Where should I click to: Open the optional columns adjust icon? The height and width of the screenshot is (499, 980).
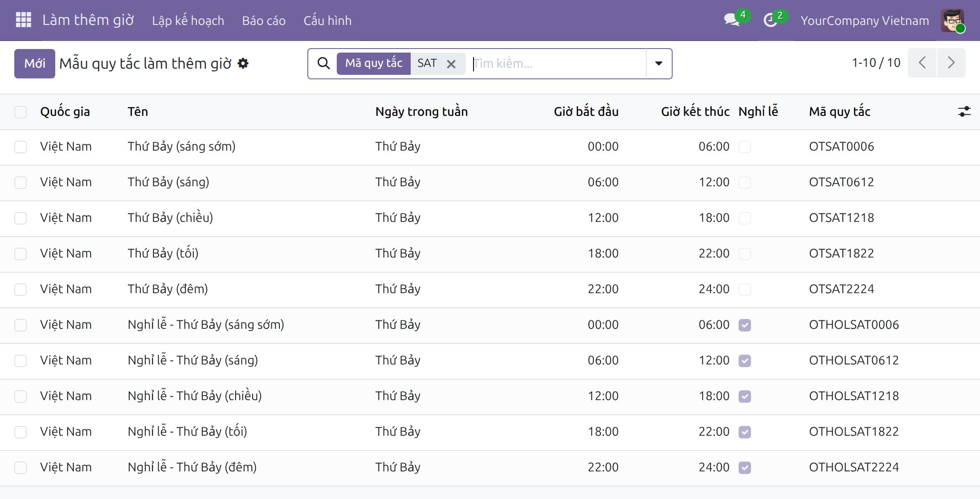[x=964, y=111]
